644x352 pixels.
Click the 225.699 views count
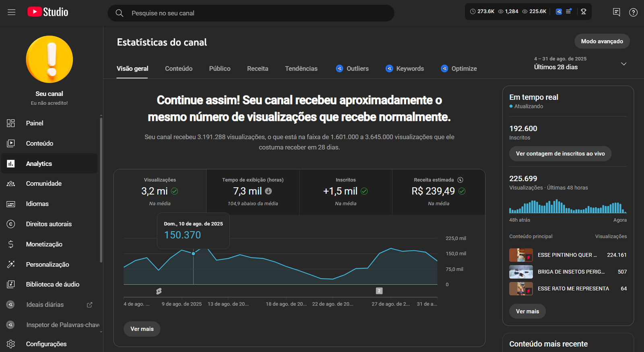pyautogui.click(x=523, y=178)
